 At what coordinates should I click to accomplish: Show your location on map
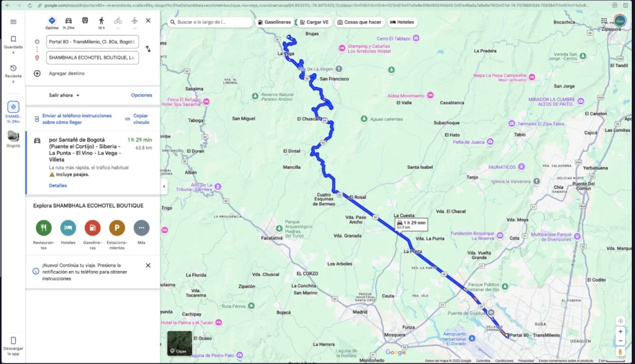pos(620,321)
